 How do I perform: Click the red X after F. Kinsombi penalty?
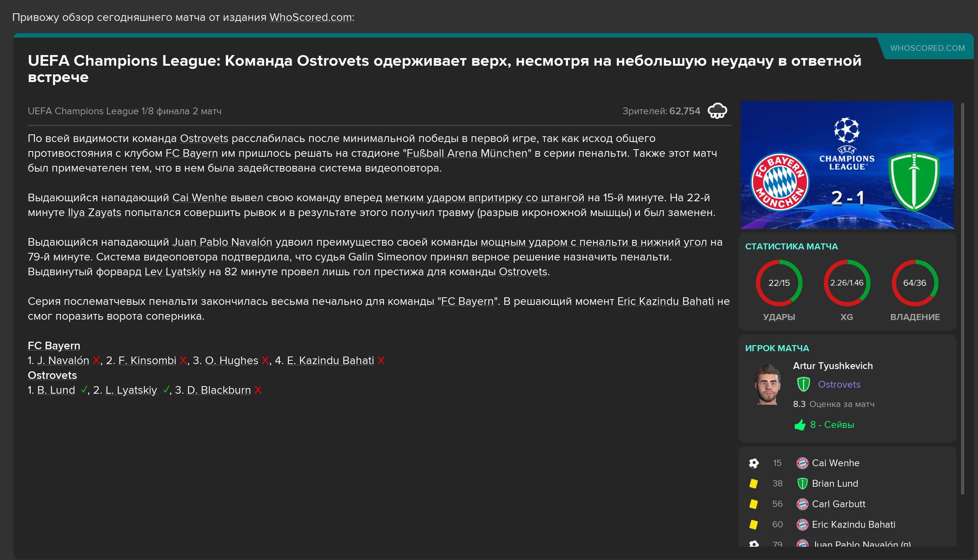[x=183, y=360]
